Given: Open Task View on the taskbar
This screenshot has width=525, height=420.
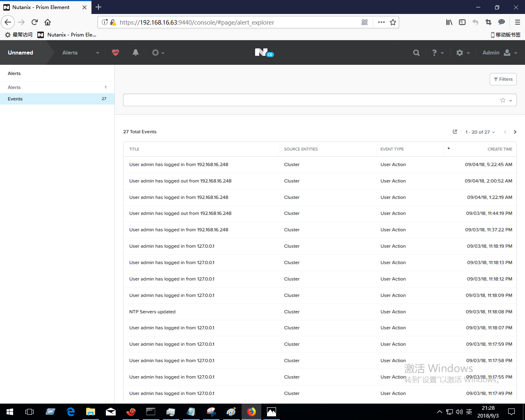Looking at the screenshot, I should click(30, 412).
